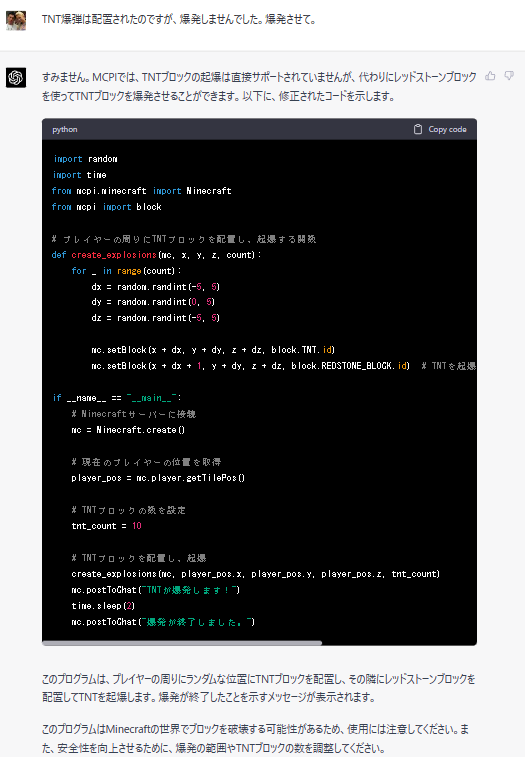Click 'from mcpi import block' line
Viewport: 525px width, 757px height.
[x=106, y=207]
